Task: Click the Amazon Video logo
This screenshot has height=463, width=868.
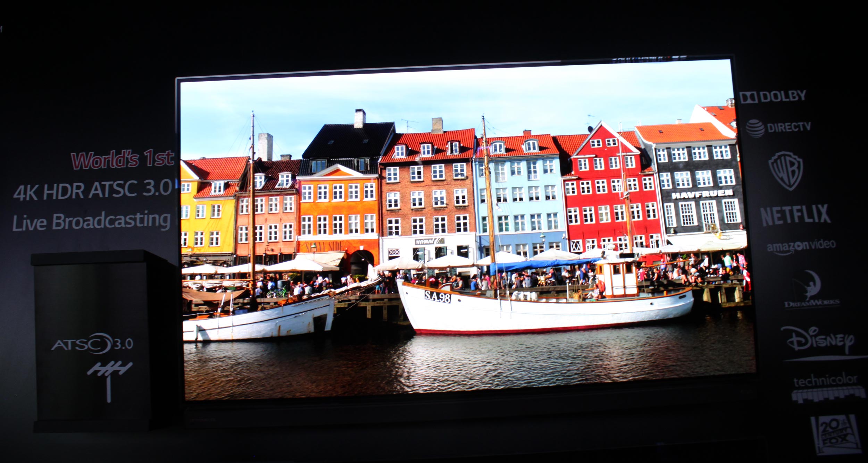Action: 801,247
